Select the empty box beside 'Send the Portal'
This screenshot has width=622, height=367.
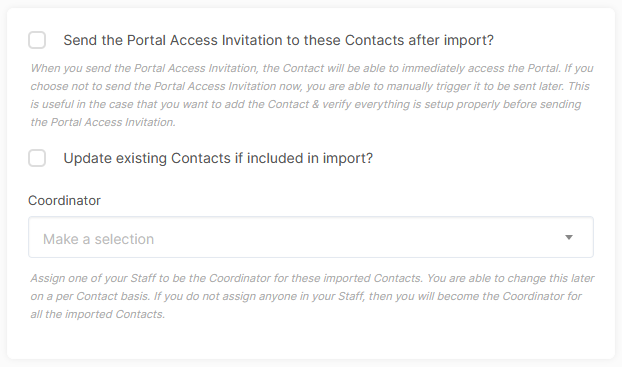(37, 40)
